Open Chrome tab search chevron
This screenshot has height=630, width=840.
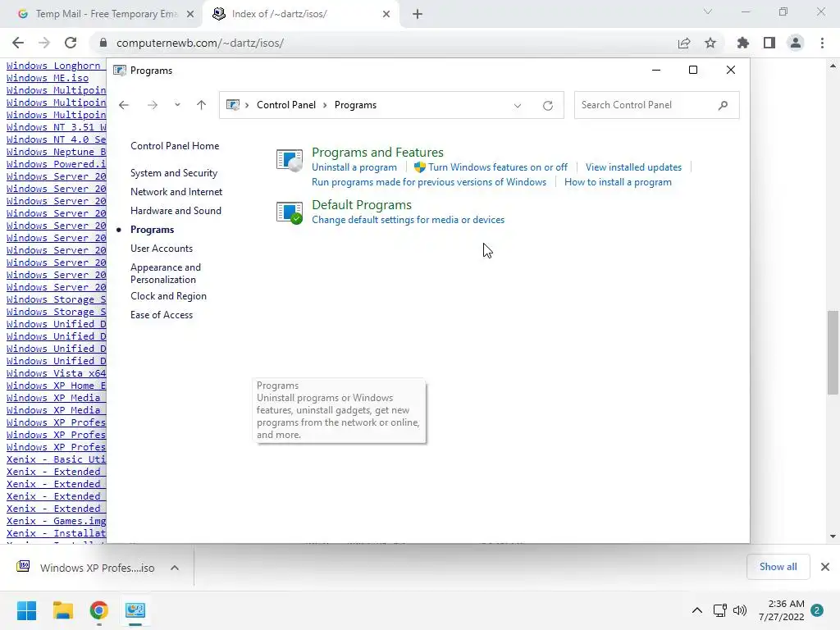click(708, 11)
